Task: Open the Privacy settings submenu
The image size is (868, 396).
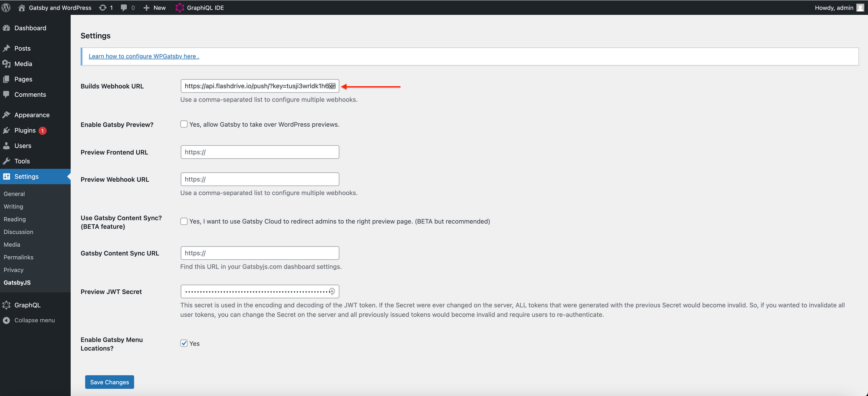Action: coord(13,270)
